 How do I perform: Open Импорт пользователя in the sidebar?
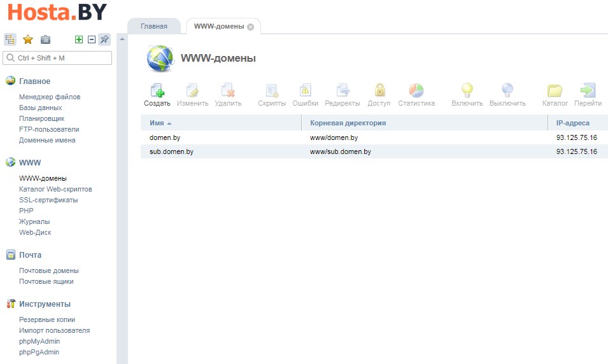(x=54, y=331)
